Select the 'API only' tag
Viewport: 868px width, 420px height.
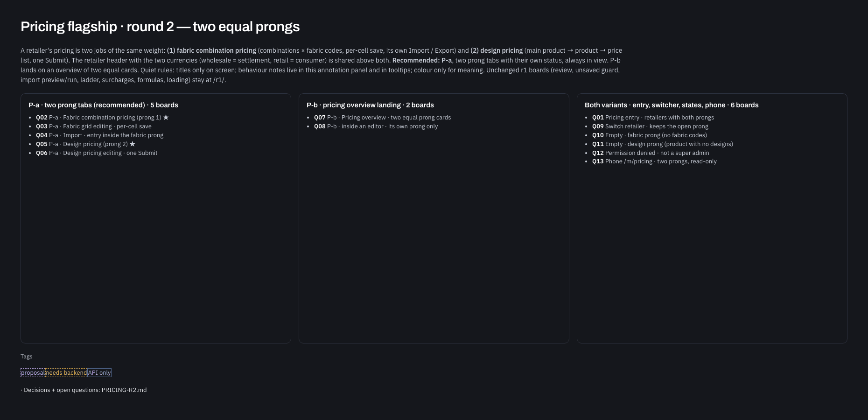pos(99,372)
